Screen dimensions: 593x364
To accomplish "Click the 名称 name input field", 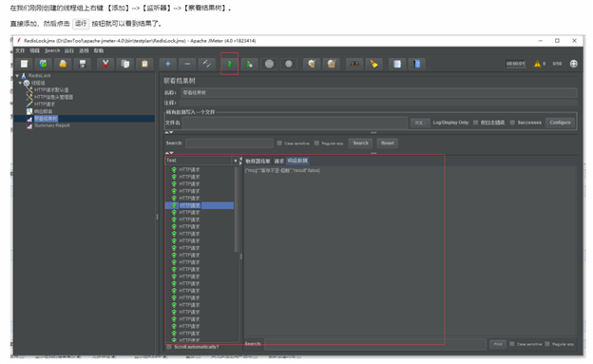I will click(379, 93).
